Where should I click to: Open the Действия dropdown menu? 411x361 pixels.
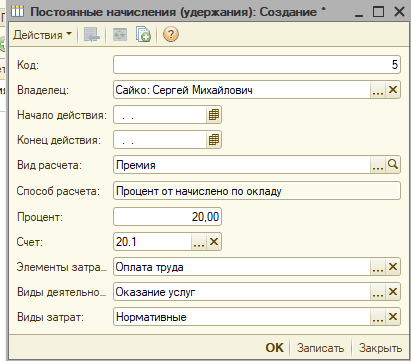click(42, 35)
